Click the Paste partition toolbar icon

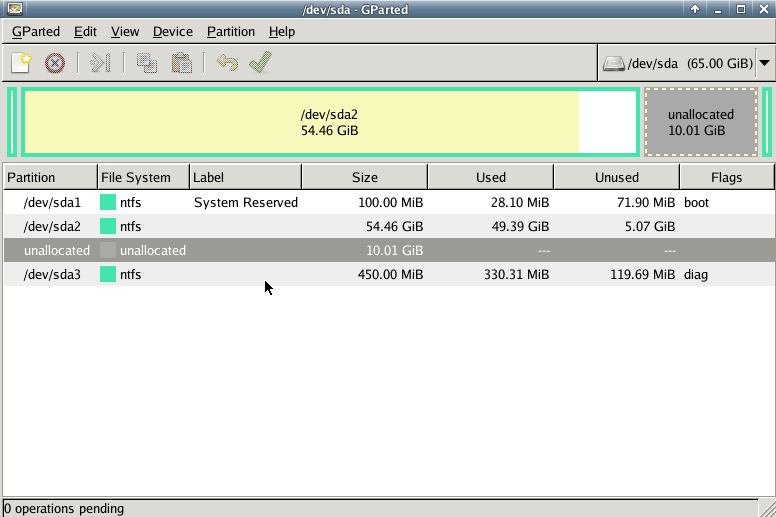(x=181, y=63)
